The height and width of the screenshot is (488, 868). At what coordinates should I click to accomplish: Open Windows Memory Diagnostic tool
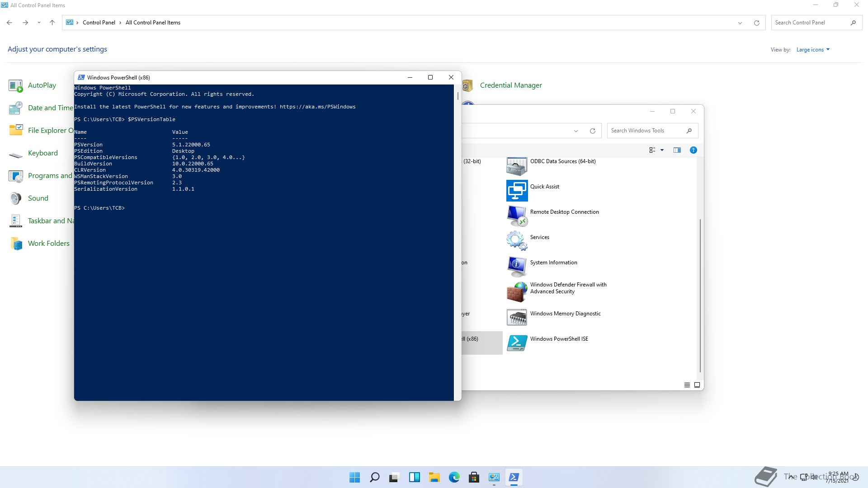(x=554, y=317)
